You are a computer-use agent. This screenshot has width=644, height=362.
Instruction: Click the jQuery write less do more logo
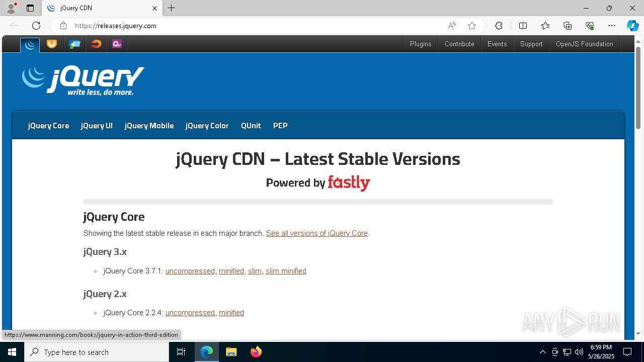pos(84,80)
